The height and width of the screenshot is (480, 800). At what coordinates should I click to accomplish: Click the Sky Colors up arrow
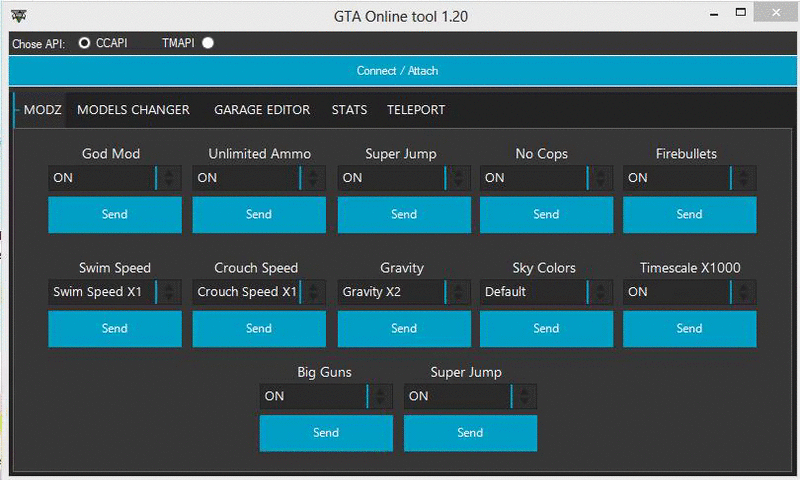(x=601, y=287)
